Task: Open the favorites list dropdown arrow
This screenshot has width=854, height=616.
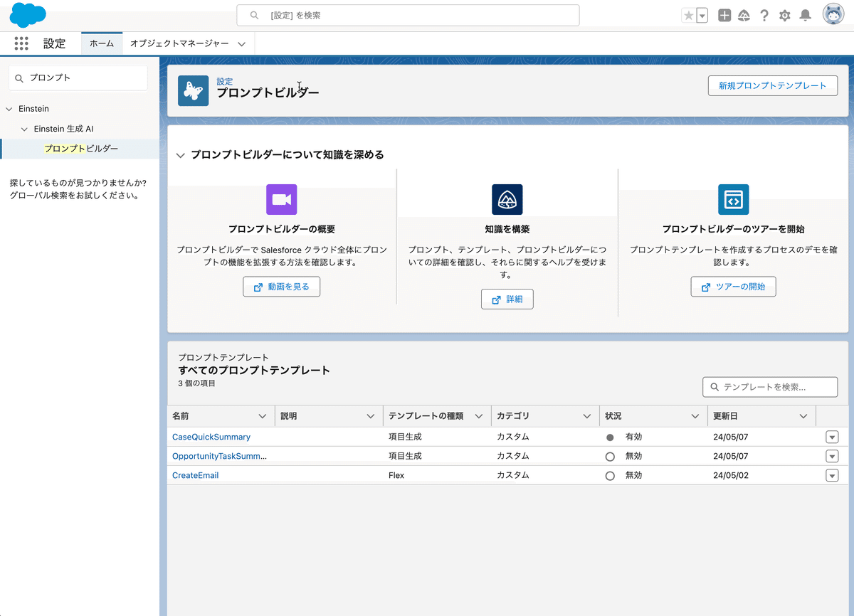Action: [702, 16]
